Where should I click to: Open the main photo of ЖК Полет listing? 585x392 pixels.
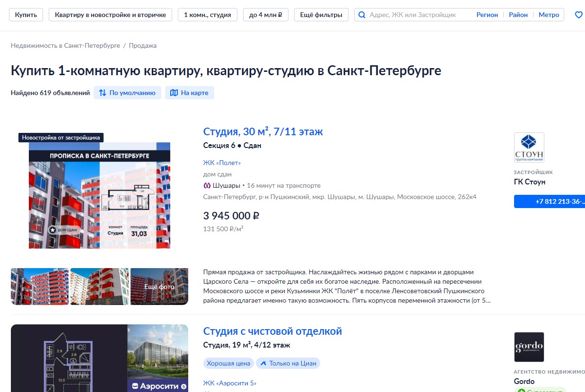(99, 195)
